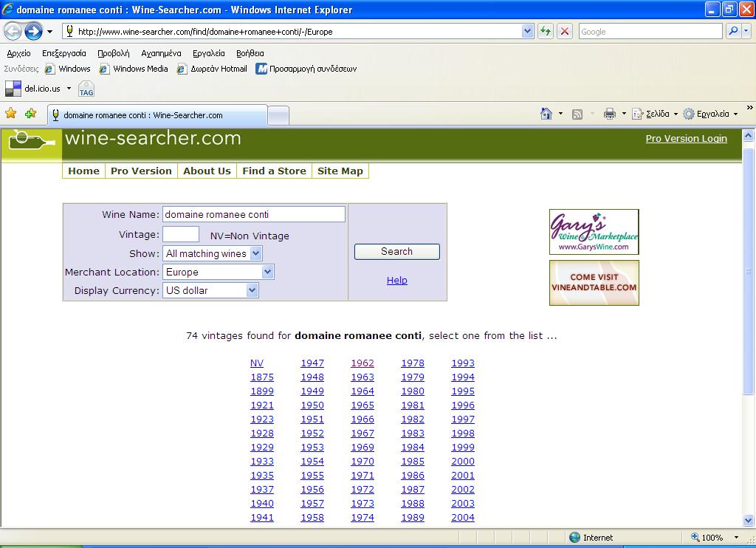Click the page scroll-down arrow
The height and width of the screenshot is (548, 756).
[x=749, y=520]
